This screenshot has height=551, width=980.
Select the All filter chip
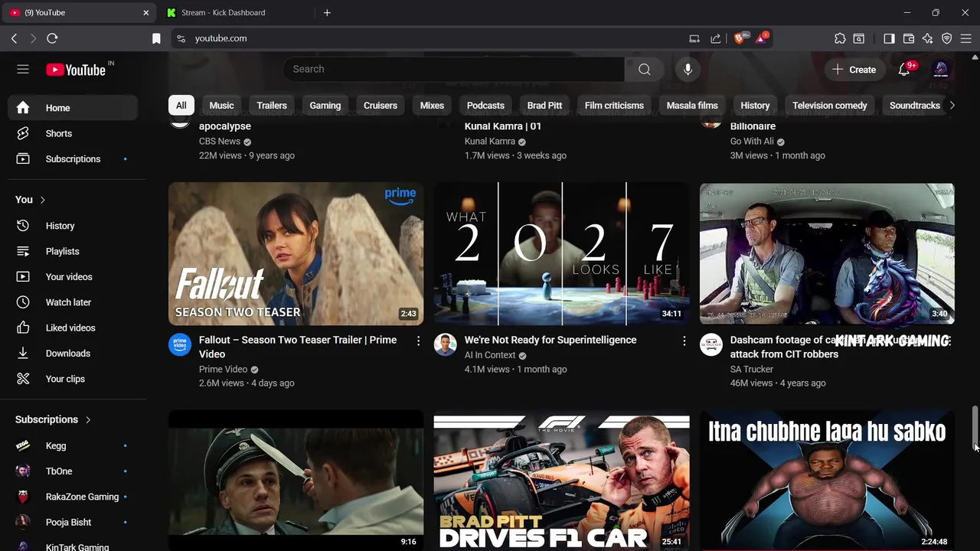pyautogui.click(x=181, y=106)
